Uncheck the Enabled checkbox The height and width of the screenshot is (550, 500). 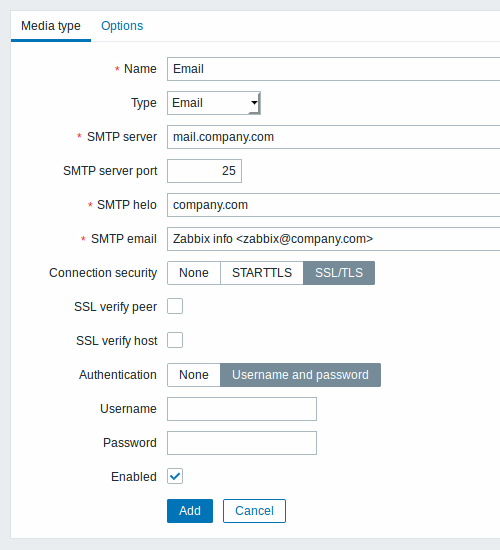tap(175, 476)
